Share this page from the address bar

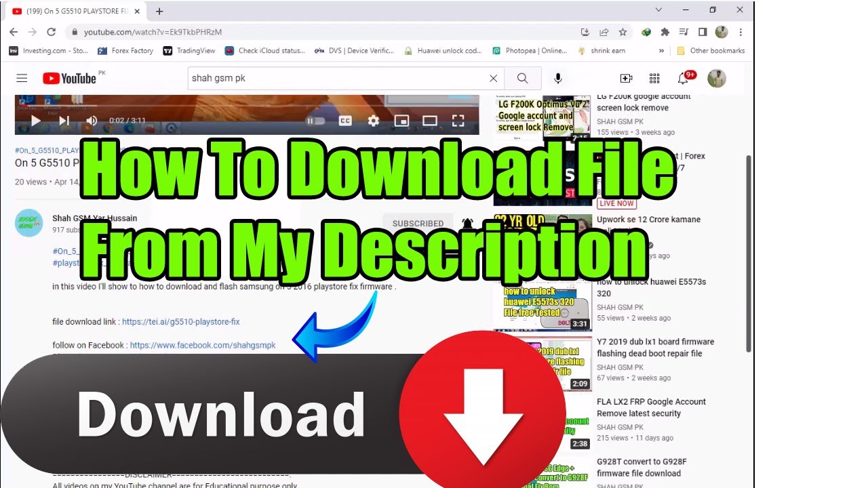coord(604,32)
